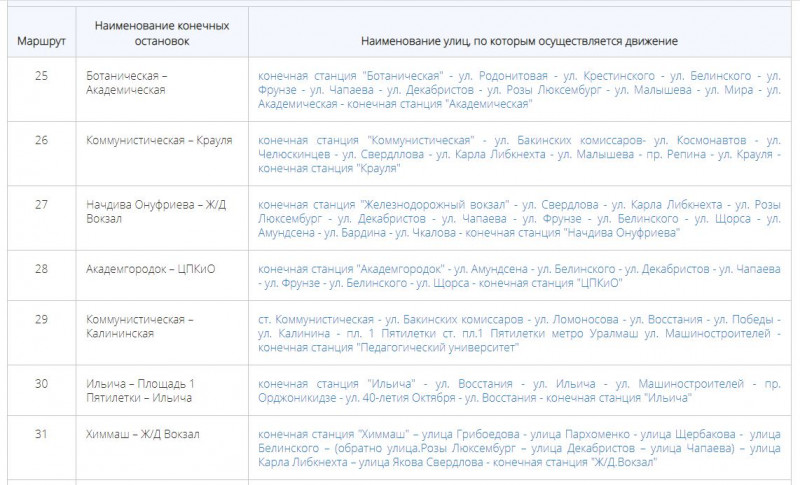Open route 30 street list from station "Ильича"

tap(518, 391)
